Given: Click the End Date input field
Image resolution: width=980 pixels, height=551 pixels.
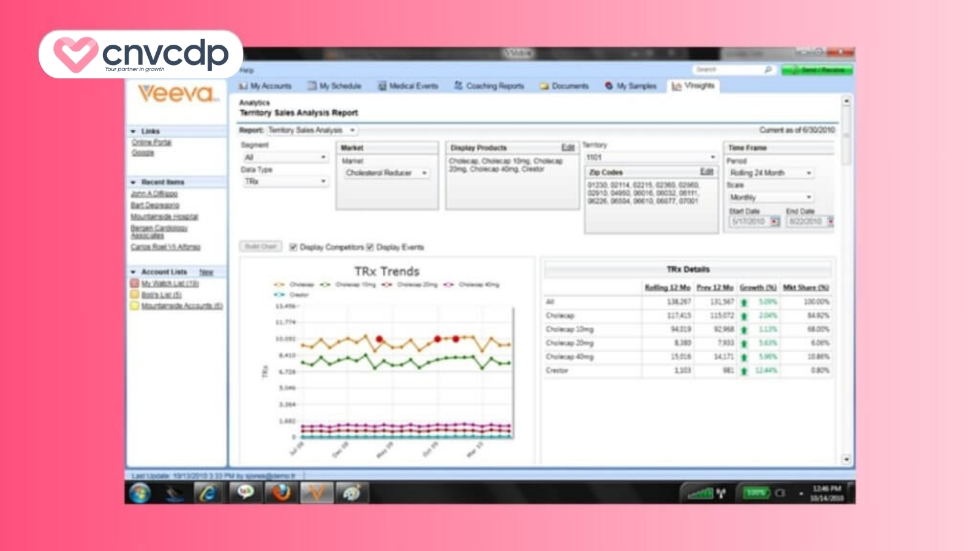Looking at the screenshot, I should [806, 222].
